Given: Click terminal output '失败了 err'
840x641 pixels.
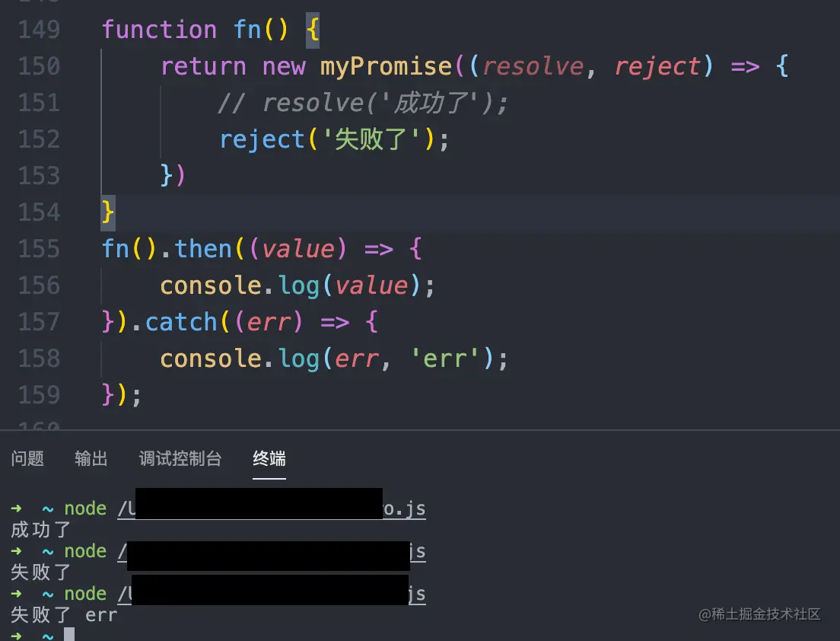Looking at the screenshot, I should (x=64, y=615).
